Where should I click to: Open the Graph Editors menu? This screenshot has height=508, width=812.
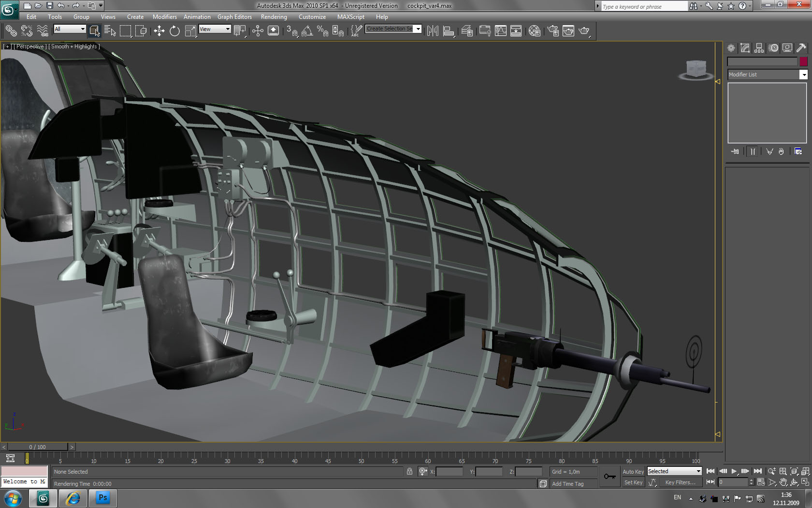pos(234,17)
